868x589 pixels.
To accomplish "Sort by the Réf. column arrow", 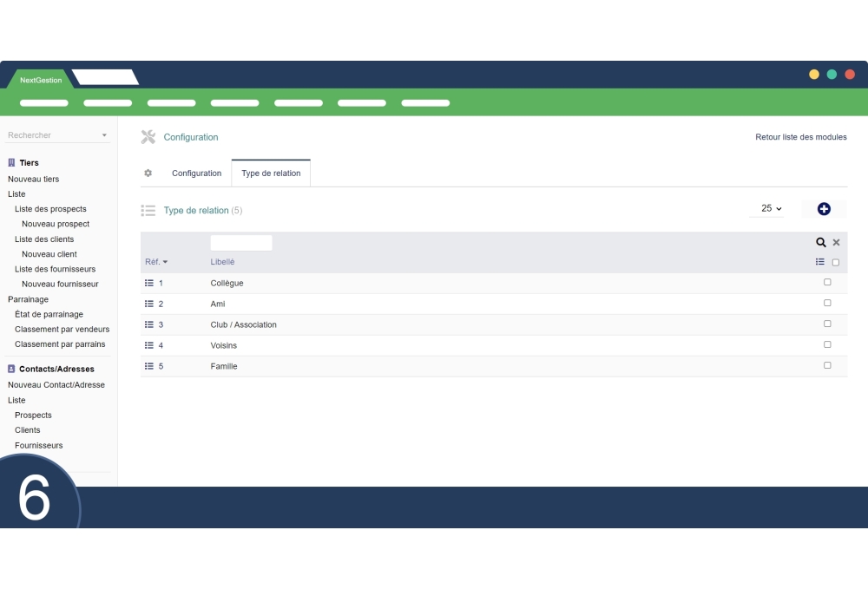I will pyautogui.click(x=165, y=262).
